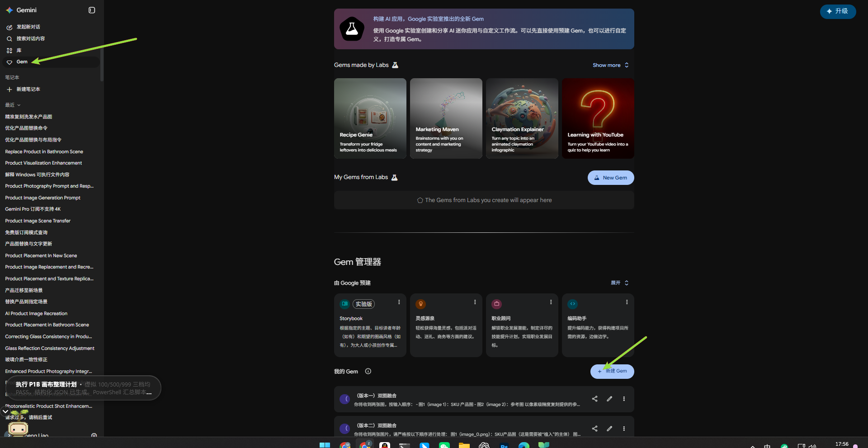Image resolution: width=868 pixels, height=448 pixels.
Task: Collapse the Gemini sidebar panel
Action: [92, 10]
